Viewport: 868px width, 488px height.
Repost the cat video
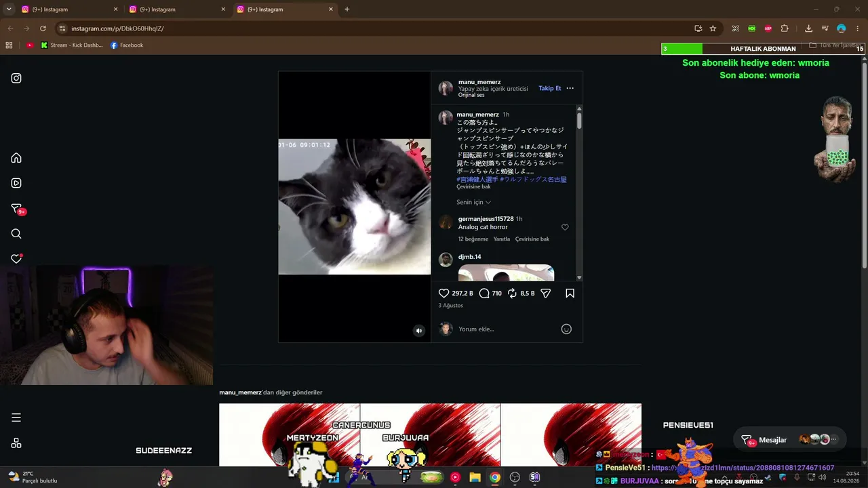click(x=513, y=293)
